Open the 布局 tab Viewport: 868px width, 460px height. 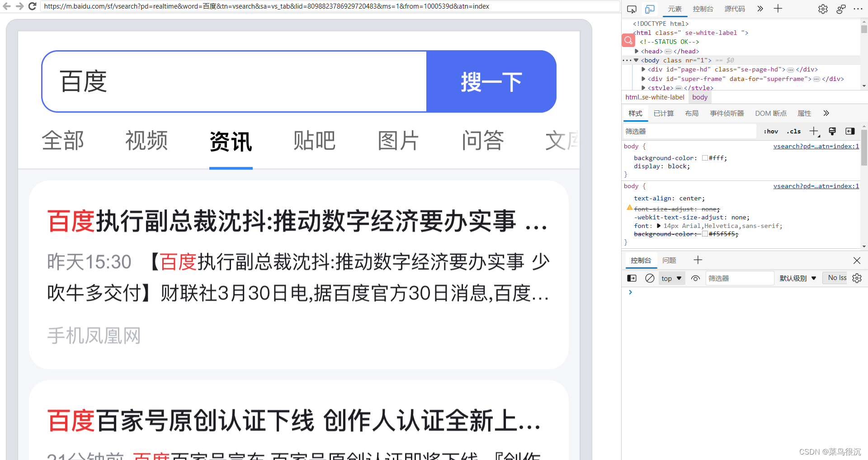click(692, 113)
